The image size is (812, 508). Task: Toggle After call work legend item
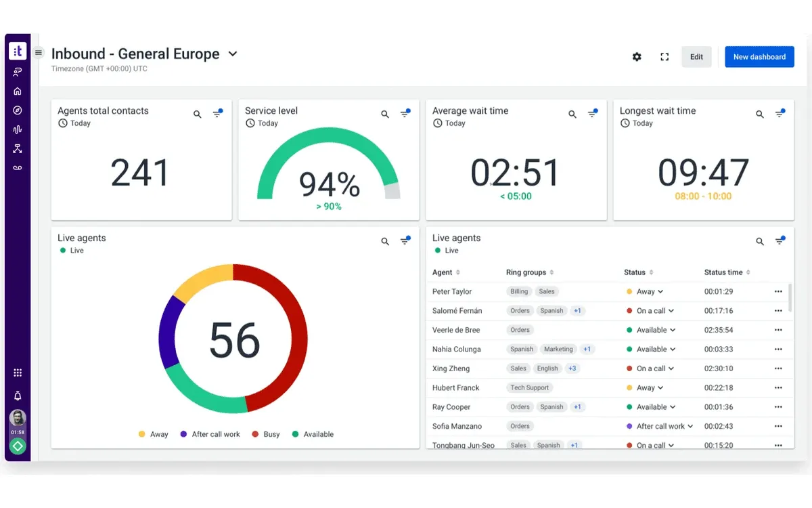coord(210,434)
